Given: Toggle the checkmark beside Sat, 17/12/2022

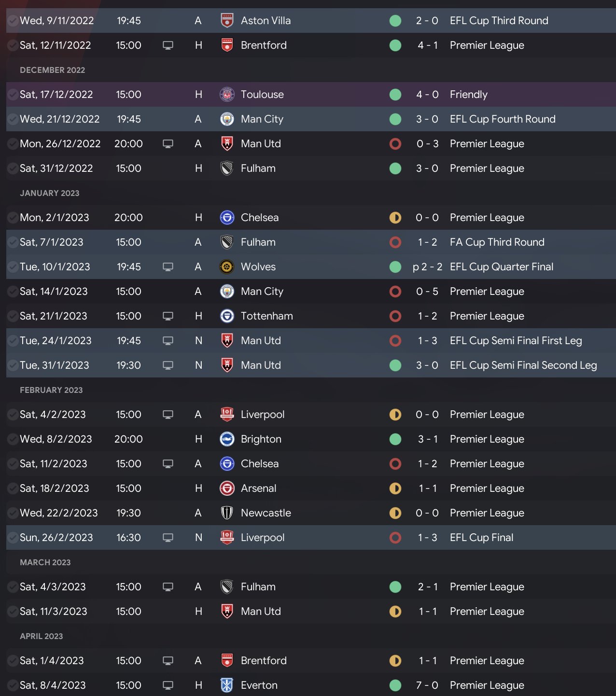Looking at the screenshot, I should coord(13,95).
